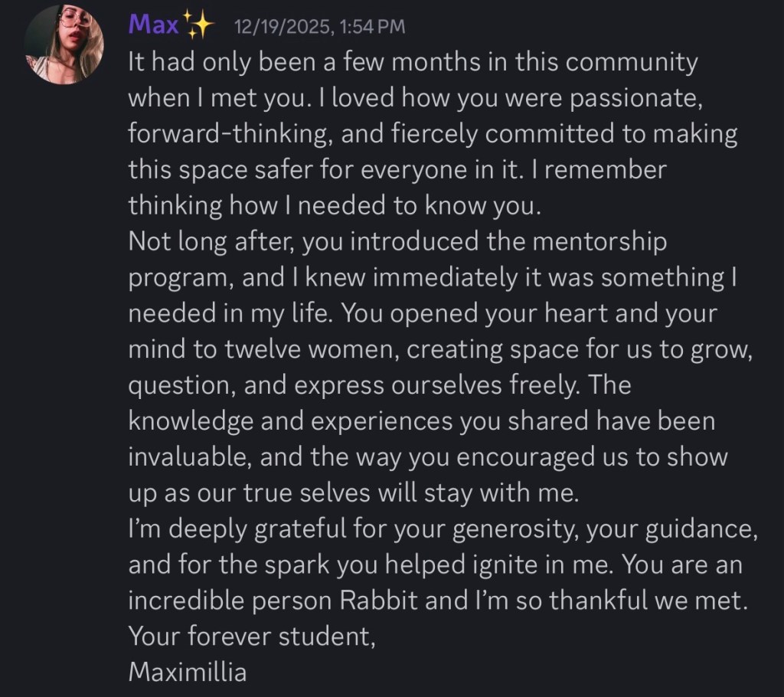Click the line starting "question, and express"
This screenshot has width=784, height=697.
tap(379, 385)
